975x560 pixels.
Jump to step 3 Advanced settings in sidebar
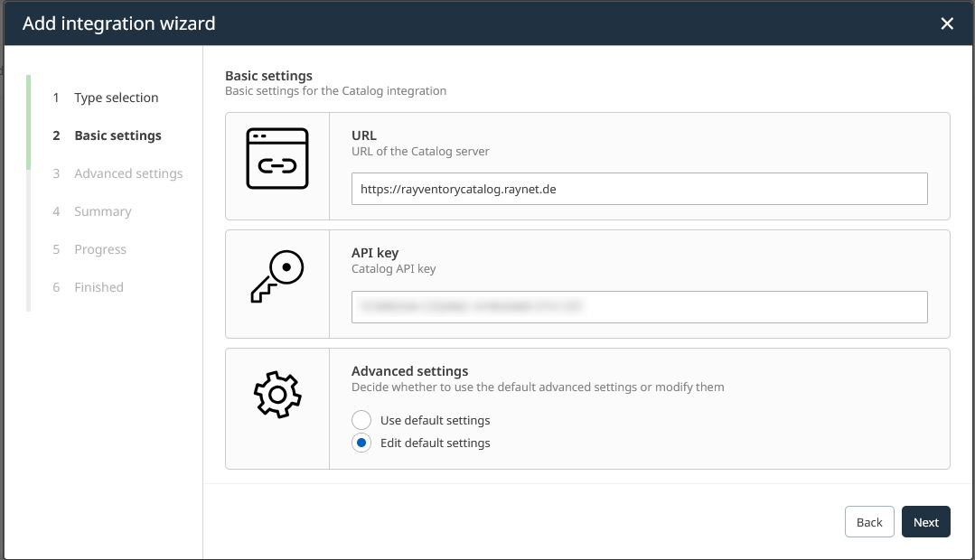click(128, 173)
